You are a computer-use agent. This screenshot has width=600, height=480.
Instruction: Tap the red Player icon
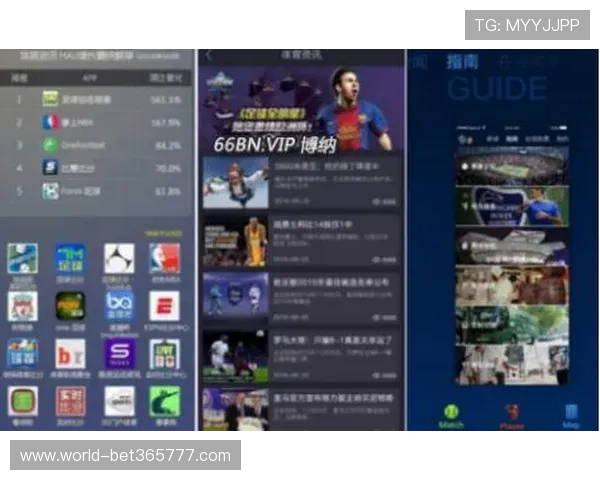pyautogui.click(x=512, y=412)
